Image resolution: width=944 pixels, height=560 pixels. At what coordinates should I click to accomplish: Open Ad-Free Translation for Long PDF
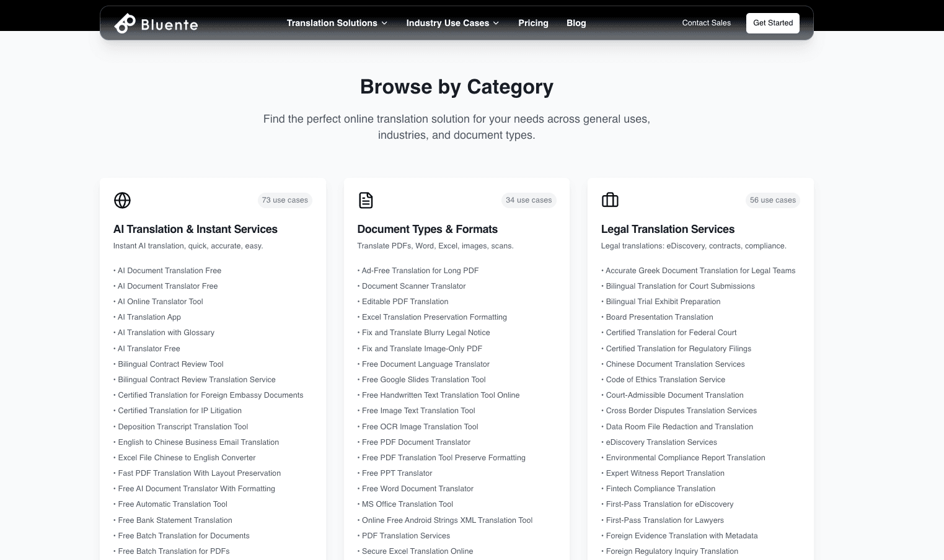(x=420, y=271)
